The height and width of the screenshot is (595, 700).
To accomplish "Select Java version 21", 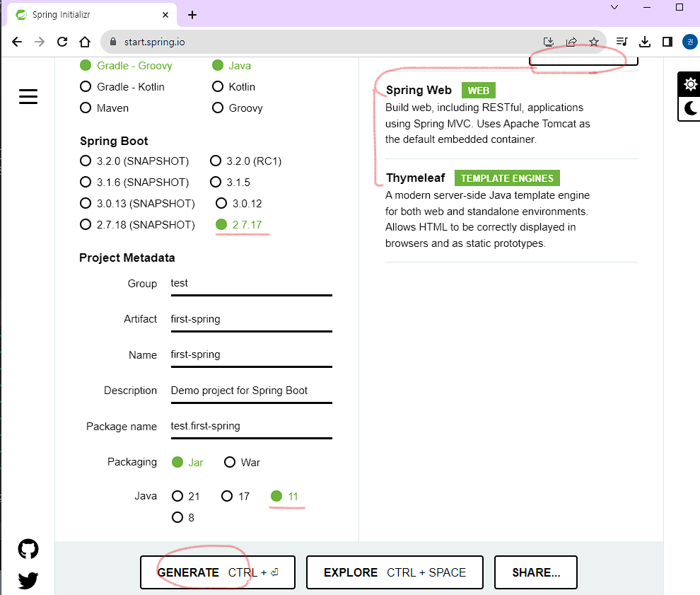I will click(186, 496).
